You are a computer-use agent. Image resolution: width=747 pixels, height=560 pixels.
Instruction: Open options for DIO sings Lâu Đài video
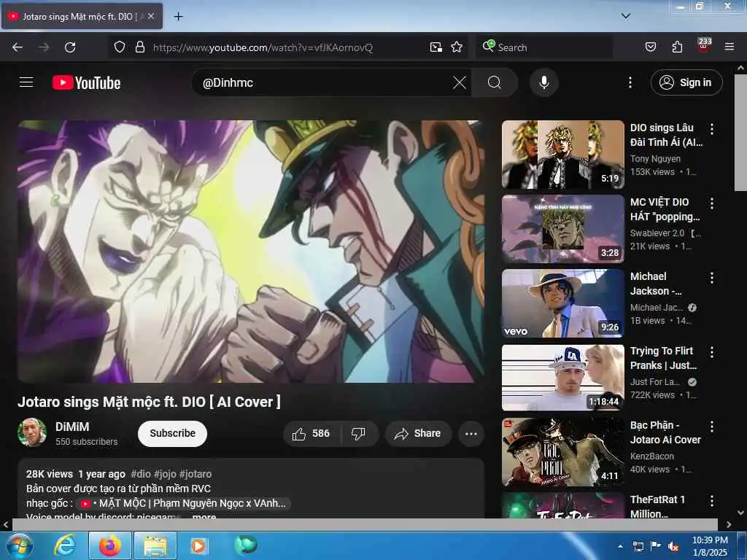point(712,128)
